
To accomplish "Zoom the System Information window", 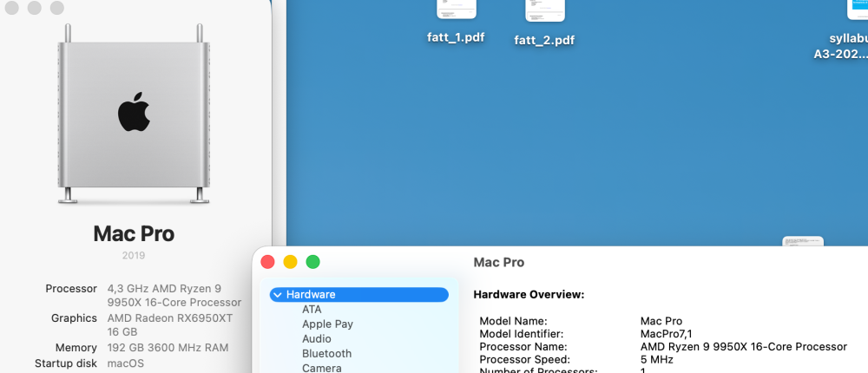I will [x=312, y=262].
